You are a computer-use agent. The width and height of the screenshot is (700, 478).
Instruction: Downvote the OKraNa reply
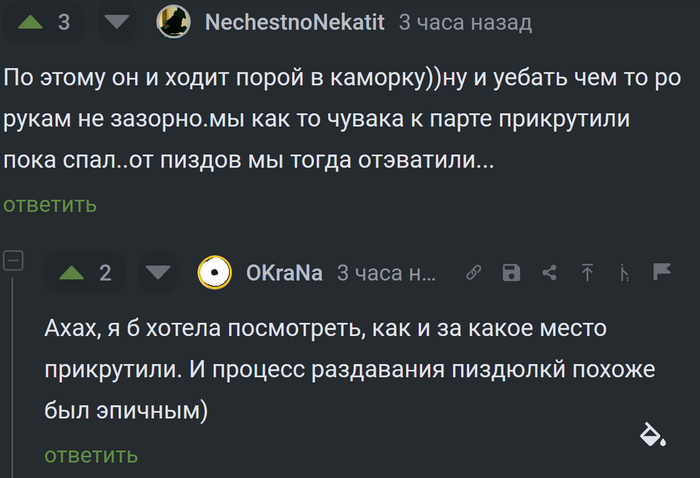[158, 273]
